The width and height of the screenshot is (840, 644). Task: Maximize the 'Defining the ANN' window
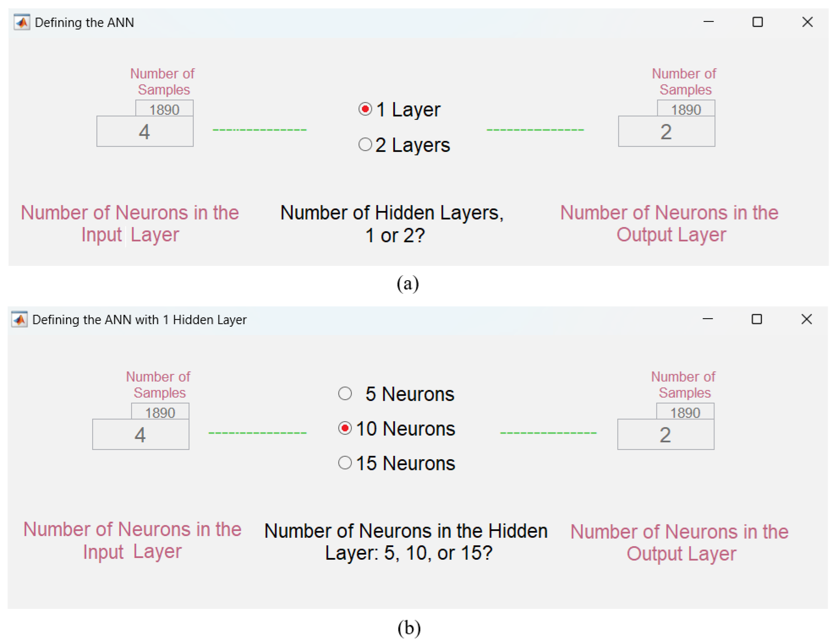click(x=758, y=22)
